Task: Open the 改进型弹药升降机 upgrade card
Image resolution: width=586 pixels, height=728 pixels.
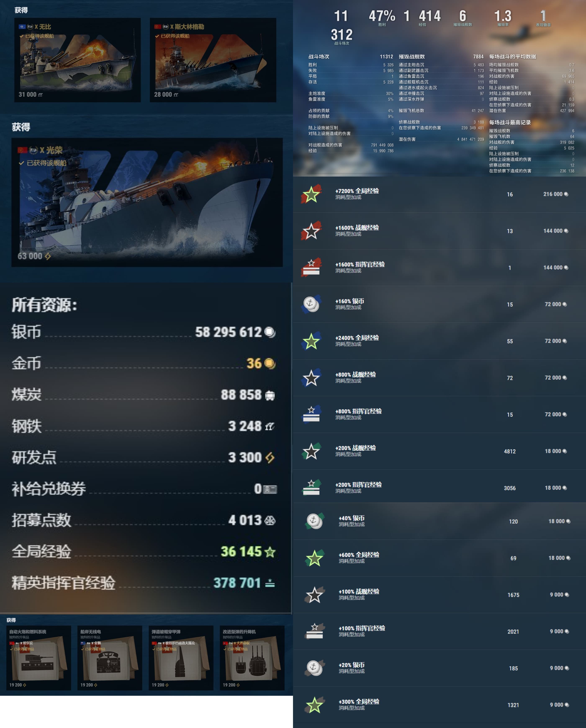Action: pyautogui.click(x=252, y=658)
